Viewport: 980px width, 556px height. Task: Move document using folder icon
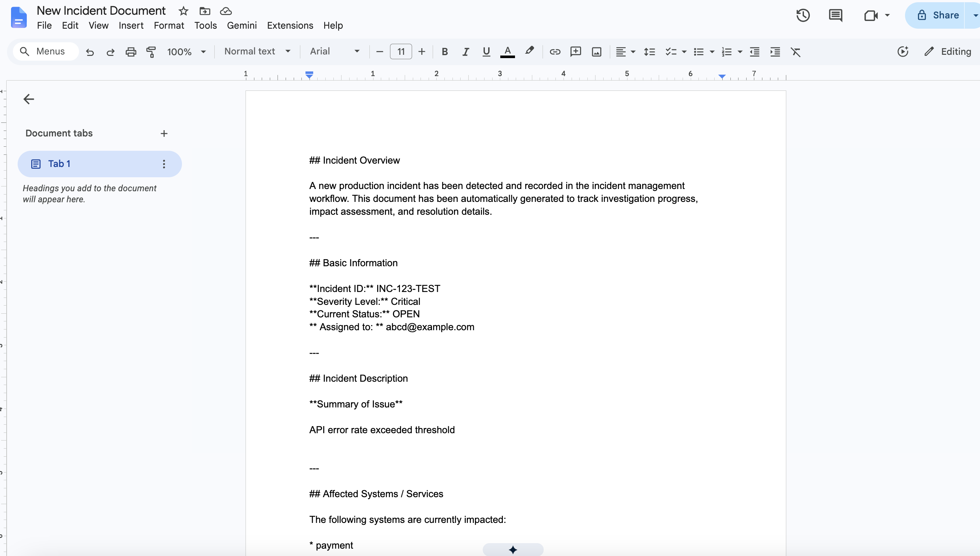205,11
